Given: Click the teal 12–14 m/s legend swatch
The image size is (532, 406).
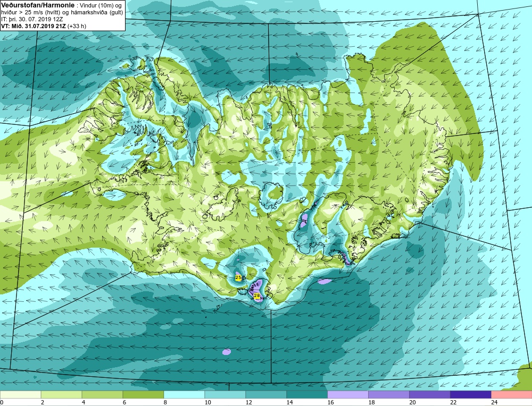Looking at the screenshot, I should tap(266, 395).
